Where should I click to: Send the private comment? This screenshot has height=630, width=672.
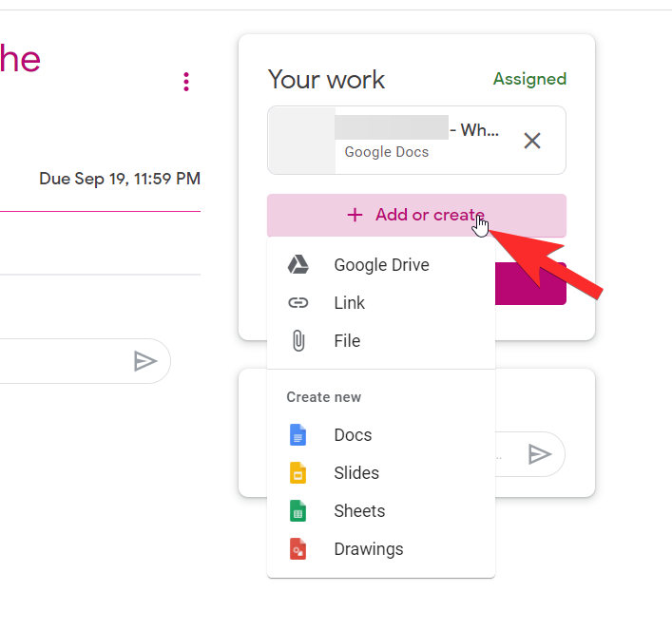coord(540,454)
